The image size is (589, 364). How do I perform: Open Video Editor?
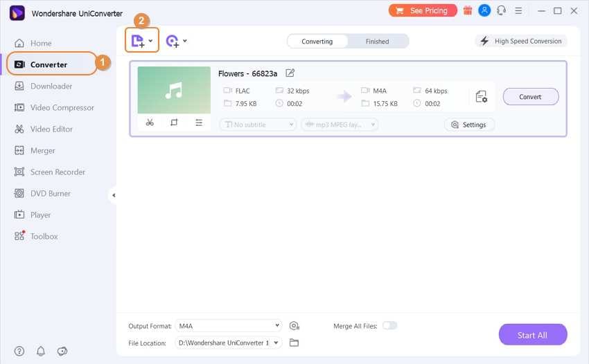pos(51,129)
